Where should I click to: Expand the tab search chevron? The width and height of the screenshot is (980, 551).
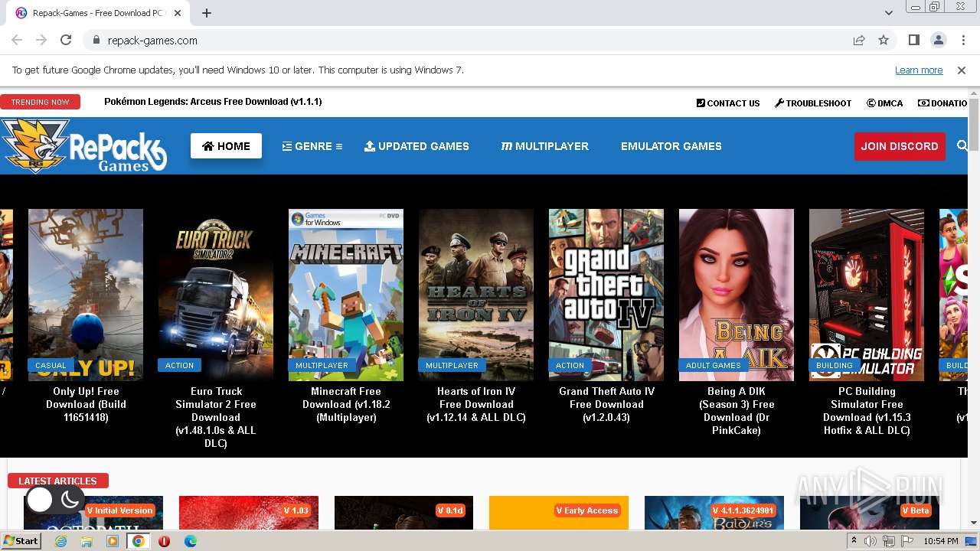click(x=889, y=13)
